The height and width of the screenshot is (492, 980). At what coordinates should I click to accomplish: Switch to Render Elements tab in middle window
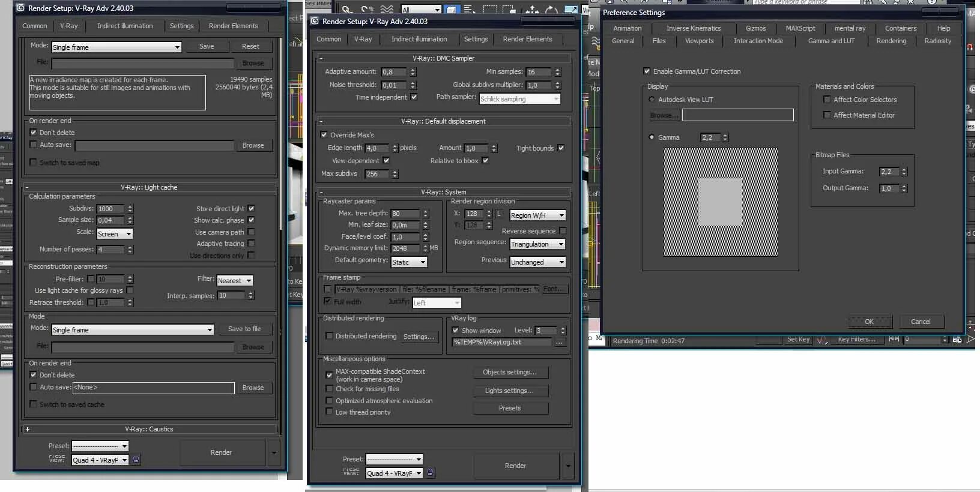[527, 39]
